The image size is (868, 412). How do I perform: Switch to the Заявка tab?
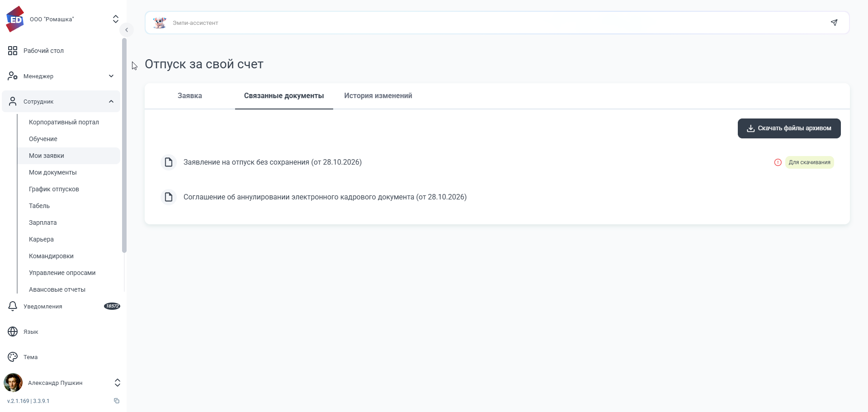tap(190, 96)
